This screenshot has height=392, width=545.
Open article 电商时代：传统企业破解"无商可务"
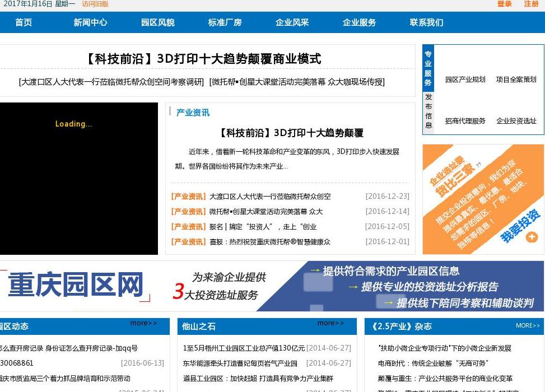click(433, 363)
